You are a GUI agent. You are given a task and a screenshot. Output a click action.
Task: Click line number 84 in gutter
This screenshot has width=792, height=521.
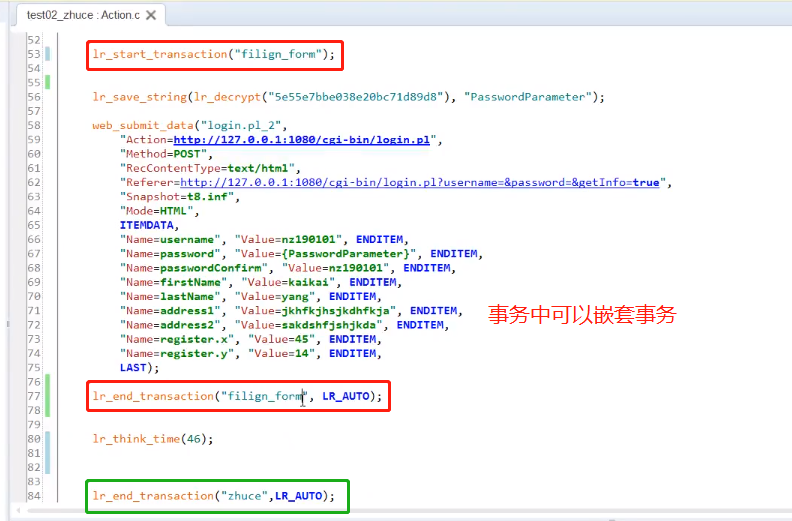click(x=34, y=496)
